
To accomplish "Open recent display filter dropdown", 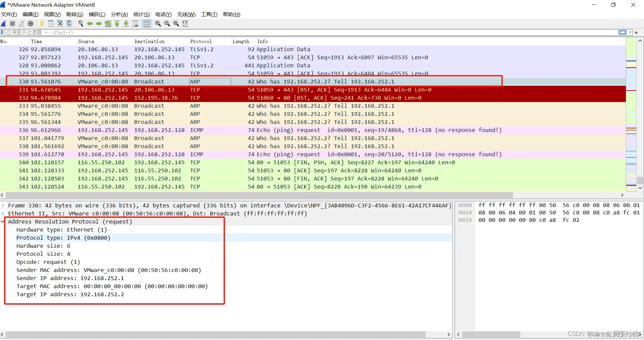I will tap(631, 33).
